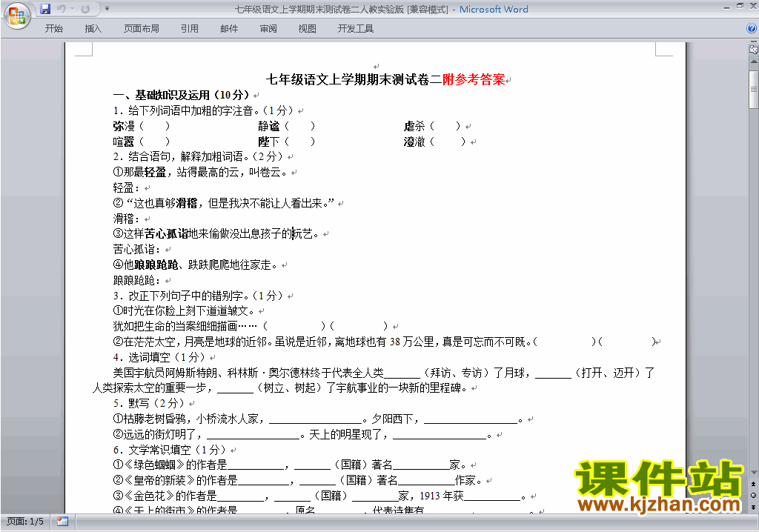Restore down the Word window
The width and height of the screenshot is (759, 532).
pos(740,6)
